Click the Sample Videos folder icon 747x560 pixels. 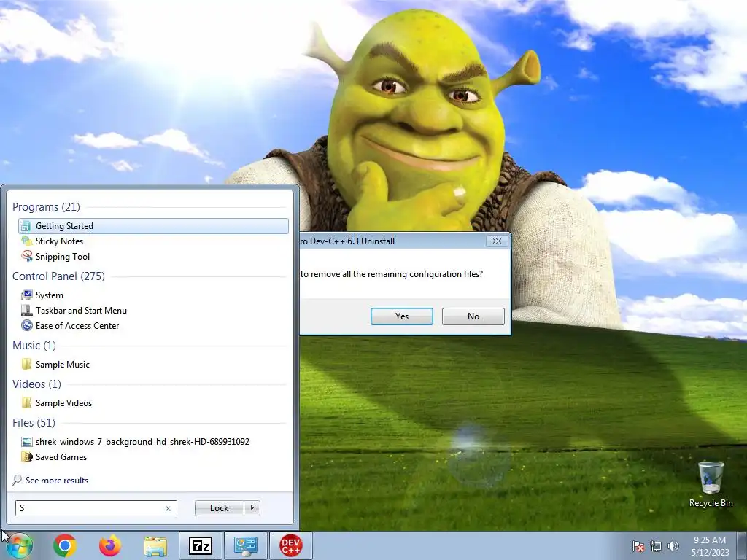coord(27,402)
